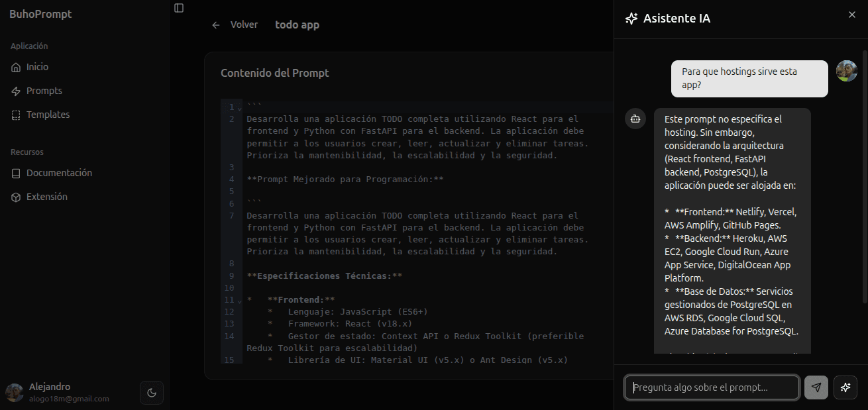Open Documentación in the sidebar
The height and width of the screenshot is (410, 868).
[x=85, y=173]
